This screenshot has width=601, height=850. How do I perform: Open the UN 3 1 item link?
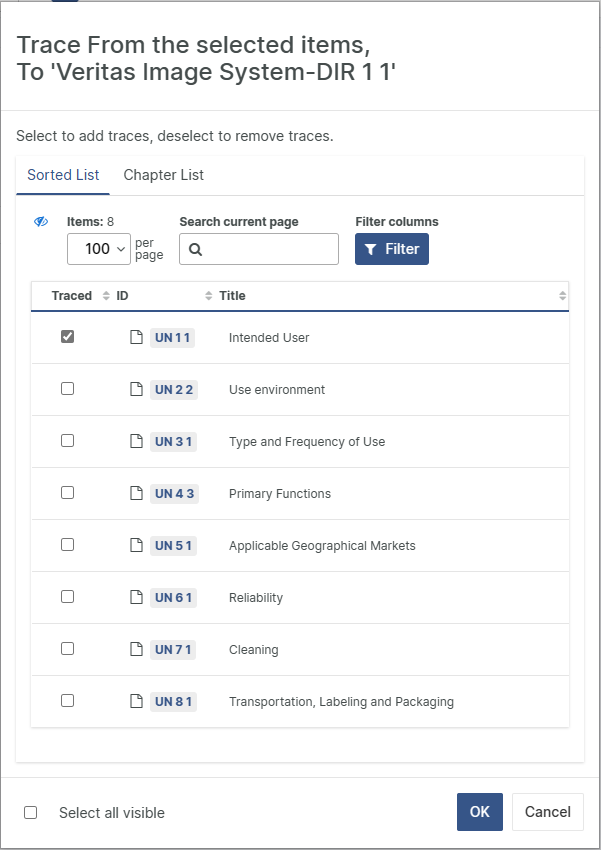tap(173, 442)
